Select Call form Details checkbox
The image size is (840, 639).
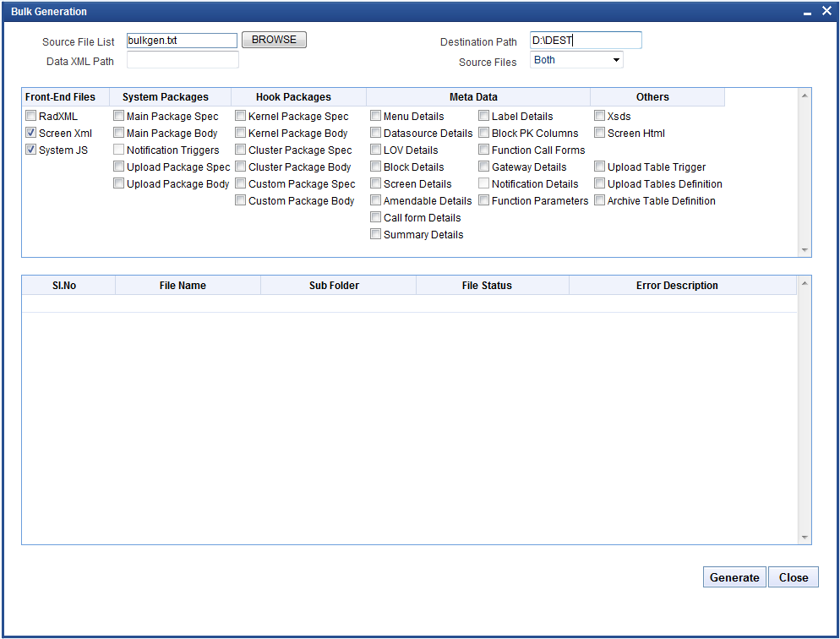click(x=375, y=217)
